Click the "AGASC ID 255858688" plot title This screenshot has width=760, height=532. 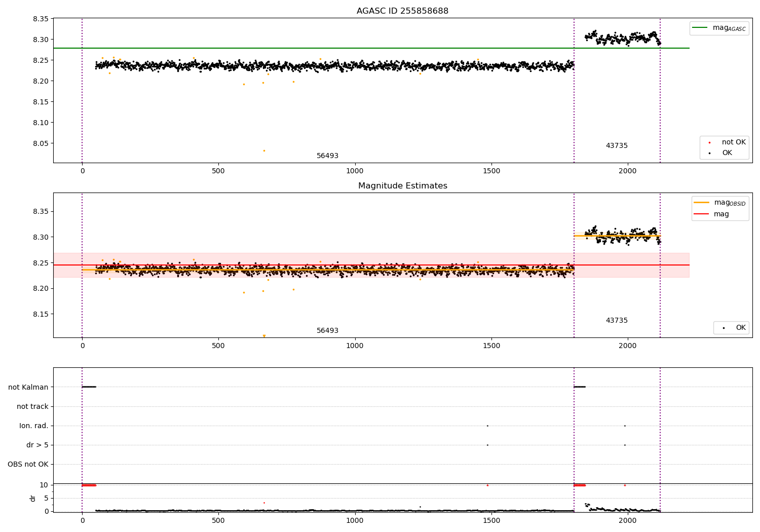click(402, 11)
